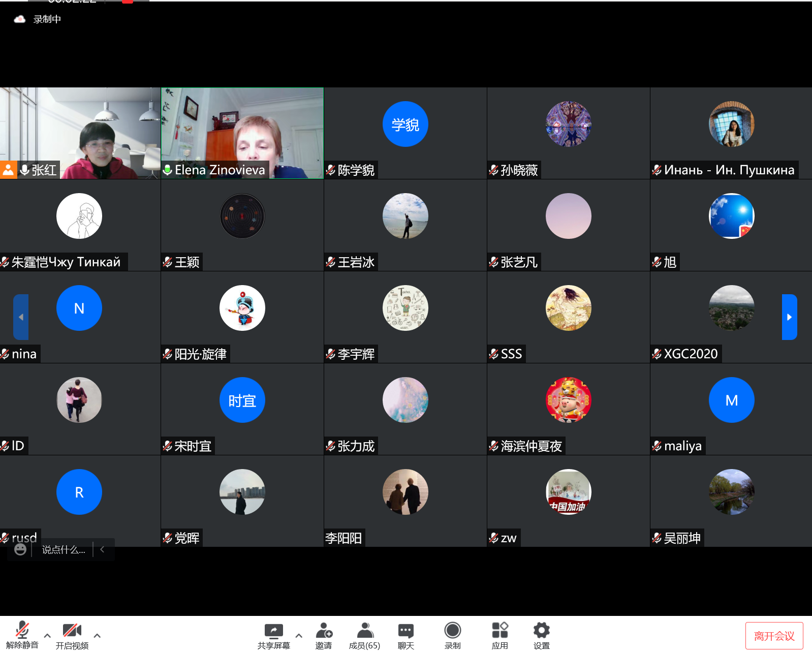The height and width of the screenshot is (652, 812).
Task: Click the record icon in toolbar
Action: pyautogui.click(x=452, y=631)
